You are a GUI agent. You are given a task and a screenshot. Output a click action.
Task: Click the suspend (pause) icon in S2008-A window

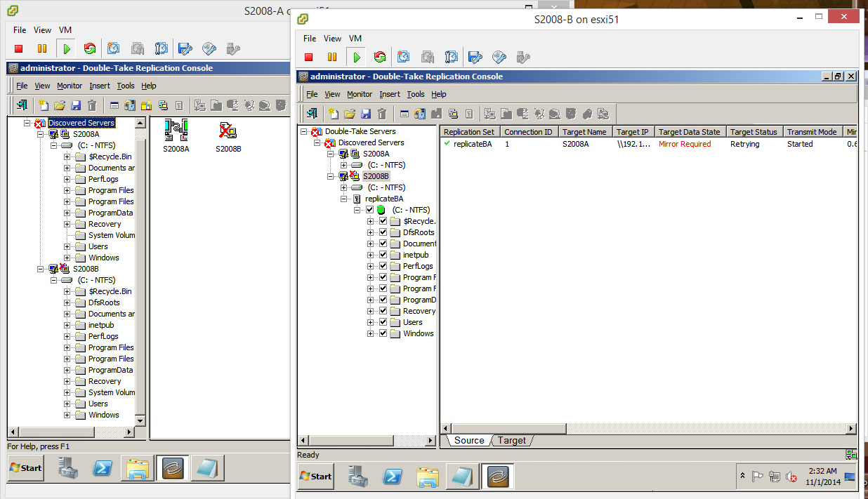(x=42, y=48)
